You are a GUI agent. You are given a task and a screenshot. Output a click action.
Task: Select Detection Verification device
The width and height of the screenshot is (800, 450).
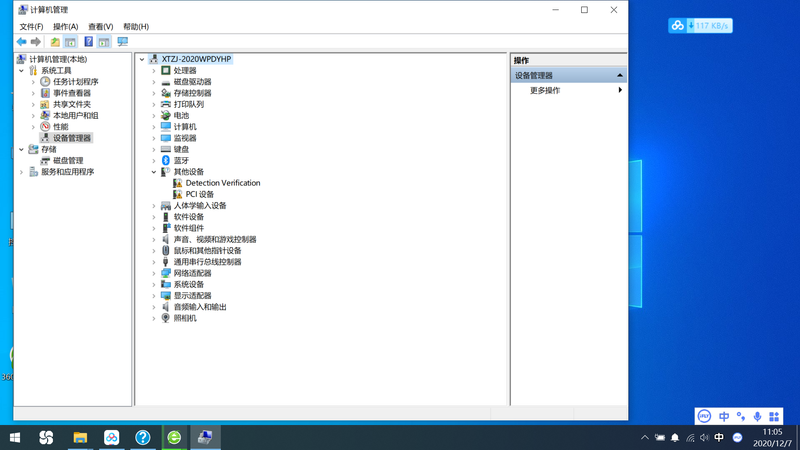[222, 183]
